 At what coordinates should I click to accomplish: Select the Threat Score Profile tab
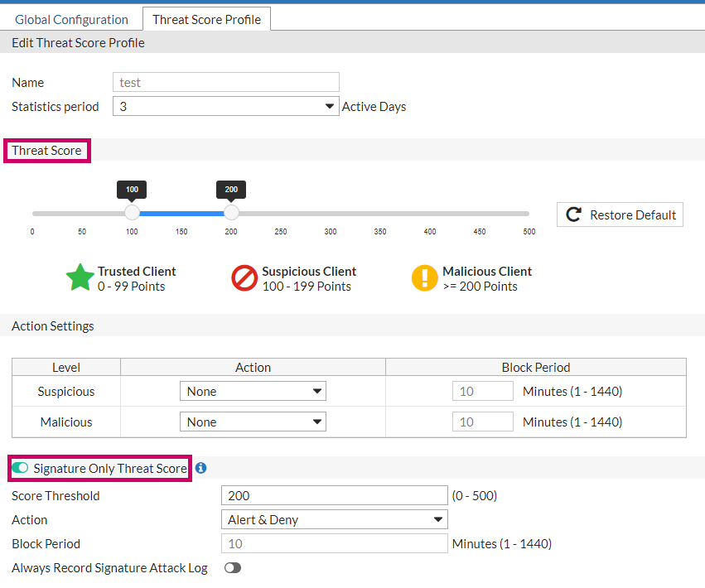click(205, 18)
